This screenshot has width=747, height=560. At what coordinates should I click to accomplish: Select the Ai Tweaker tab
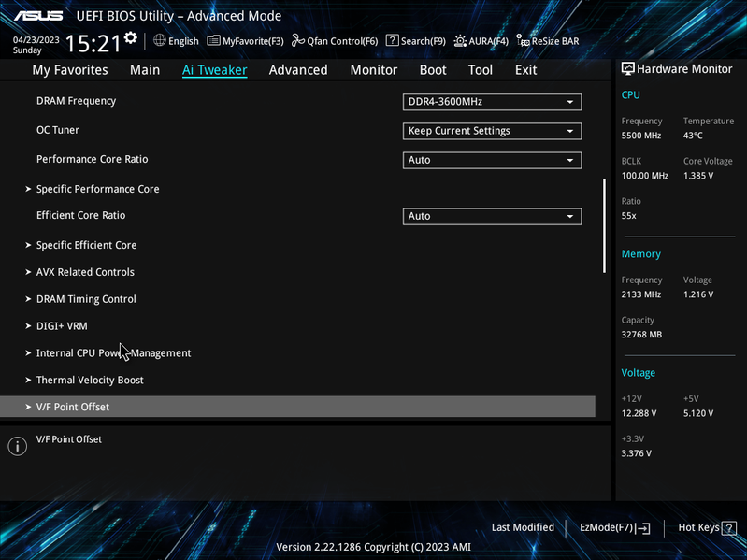(214, 70)
